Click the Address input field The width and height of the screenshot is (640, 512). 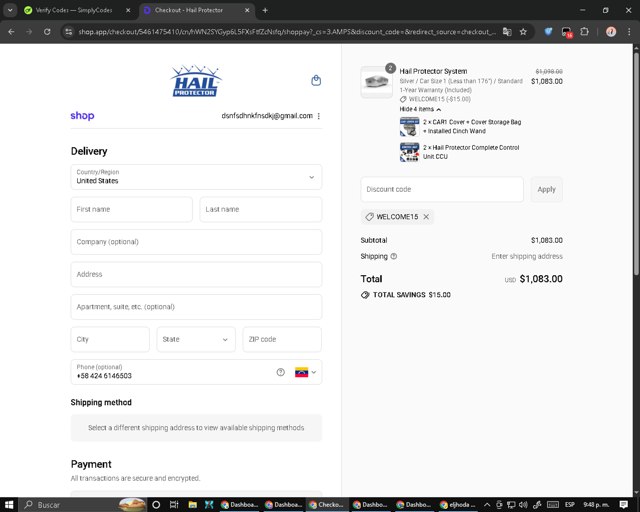[196, 274]
